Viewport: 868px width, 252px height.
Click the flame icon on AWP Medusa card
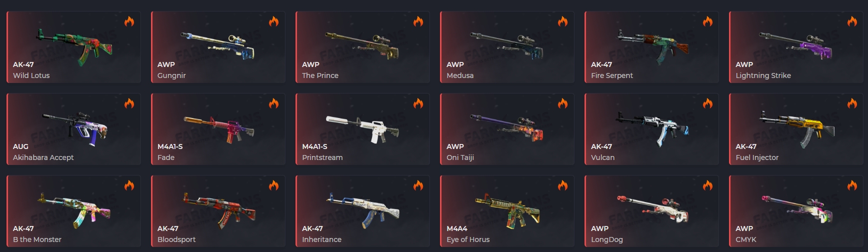pyautogui.click(x=562, y=21)
